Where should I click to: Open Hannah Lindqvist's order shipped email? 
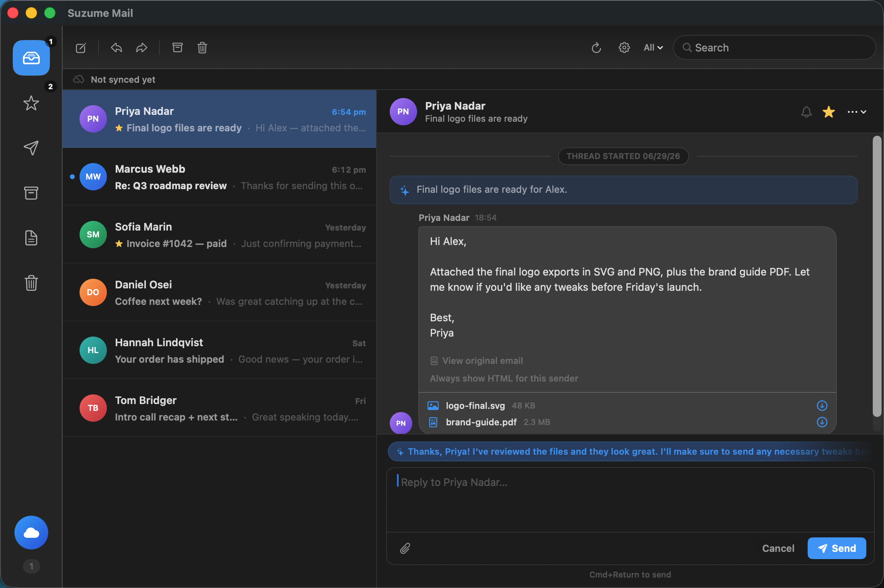[219, 350]
